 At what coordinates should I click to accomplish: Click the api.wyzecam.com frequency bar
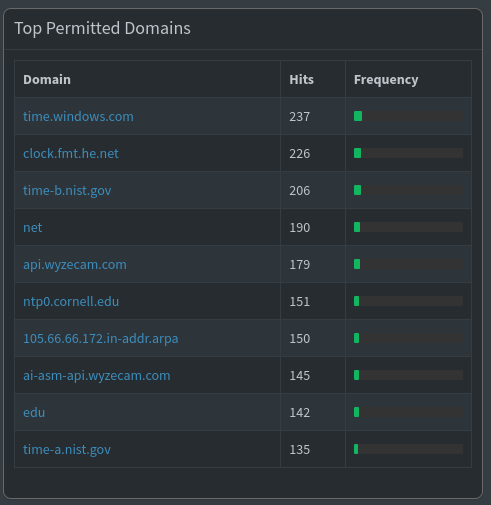[x=408, y=264]
